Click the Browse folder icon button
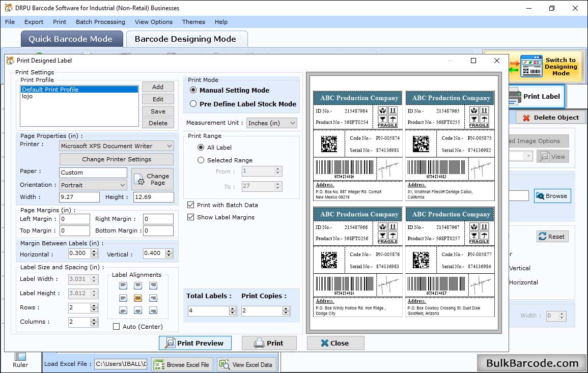This screenshot has width=588, height=373. pos(552,196)
